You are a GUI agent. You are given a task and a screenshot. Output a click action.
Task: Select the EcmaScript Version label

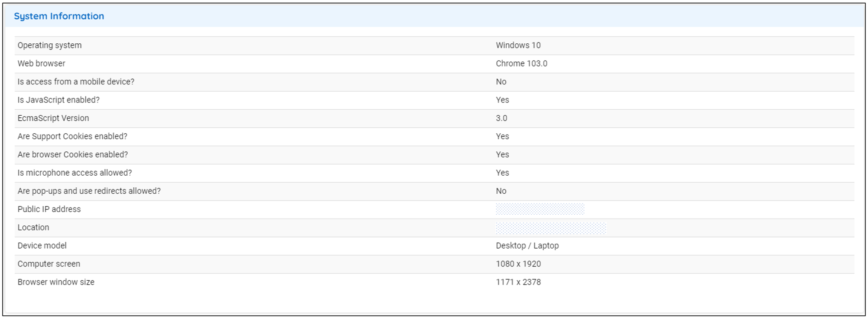(53, 118)
